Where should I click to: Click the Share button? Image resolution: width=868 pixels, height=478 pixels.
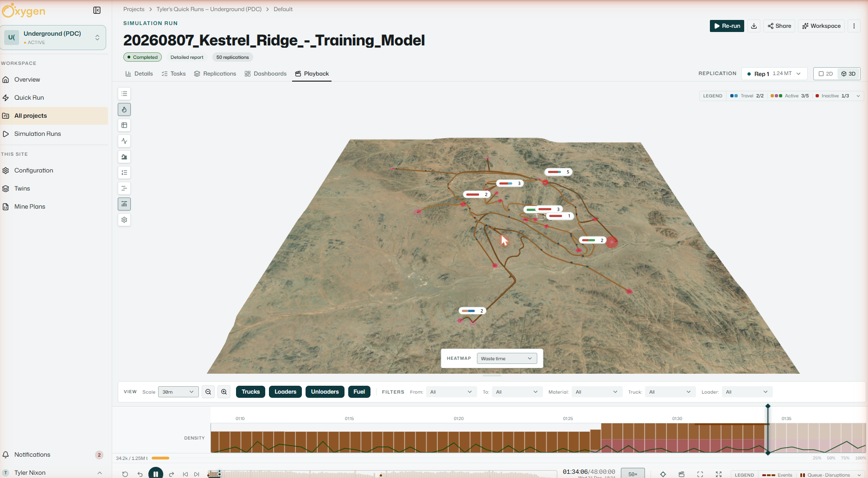point(779,26)
